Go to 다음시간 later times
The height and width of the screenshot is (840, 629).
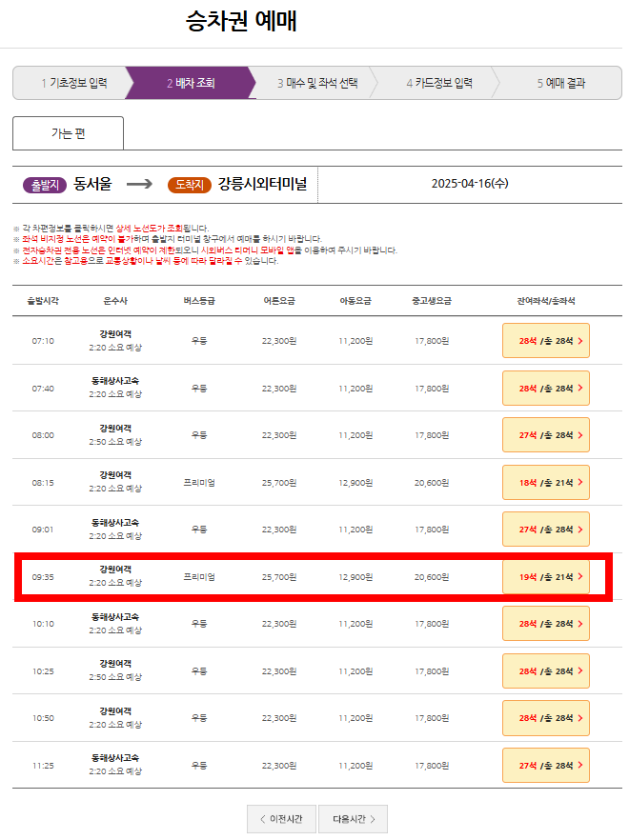point(353,819)
